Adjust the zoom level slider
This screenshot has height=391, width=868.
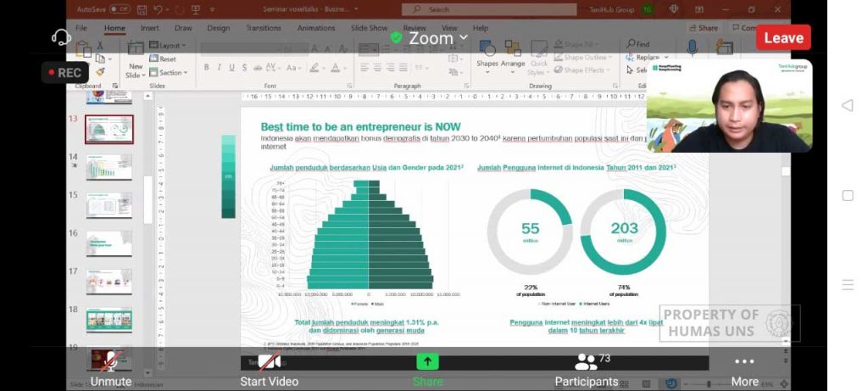(x=709, y=384)
